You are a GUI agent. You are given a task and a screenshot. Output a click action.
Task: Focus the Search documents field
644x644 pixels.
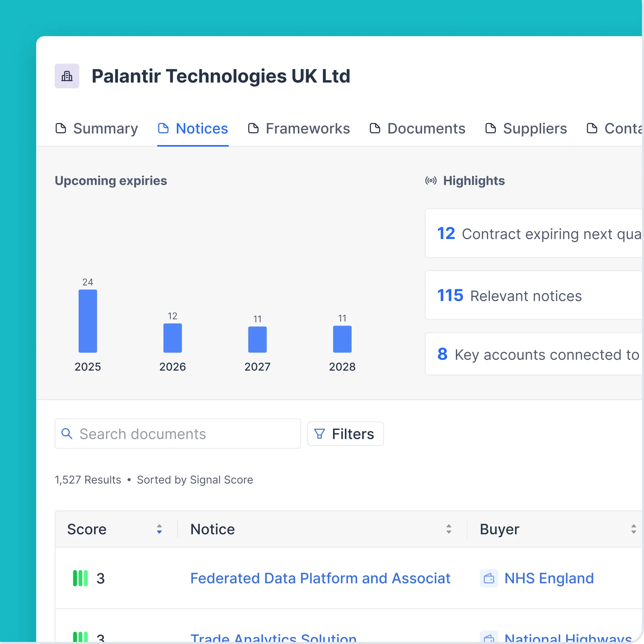pos(178,434)
